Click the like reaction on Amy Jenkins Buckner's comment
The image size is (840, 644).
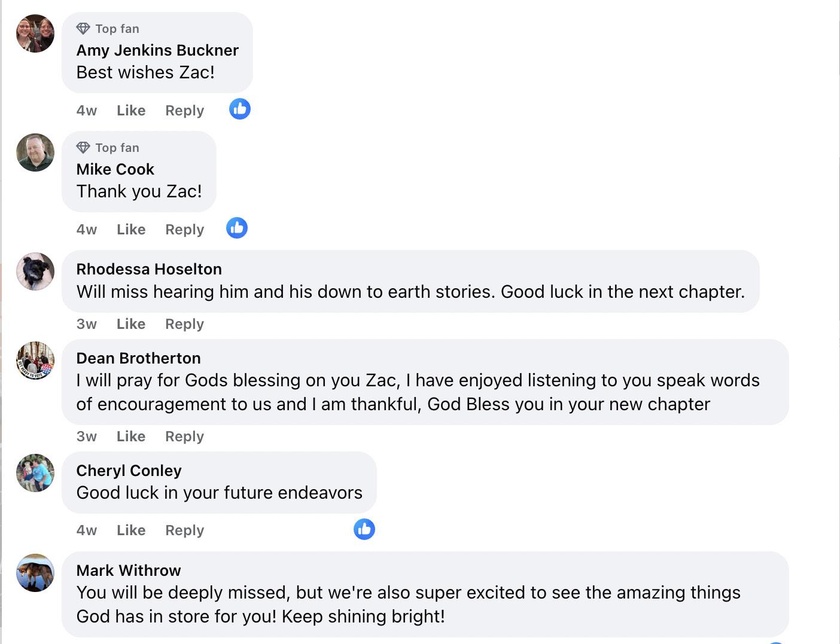[x=239, y=109]
